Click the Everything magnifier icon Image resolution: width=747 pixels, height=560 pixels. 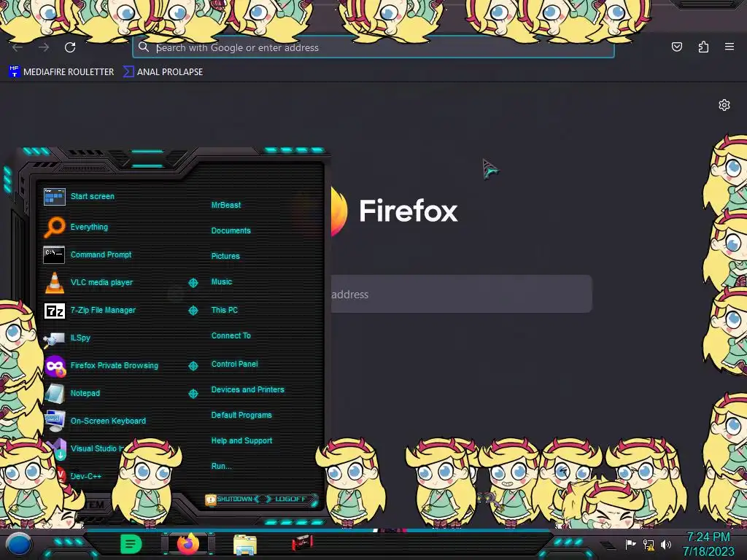(x=54, y=227)
